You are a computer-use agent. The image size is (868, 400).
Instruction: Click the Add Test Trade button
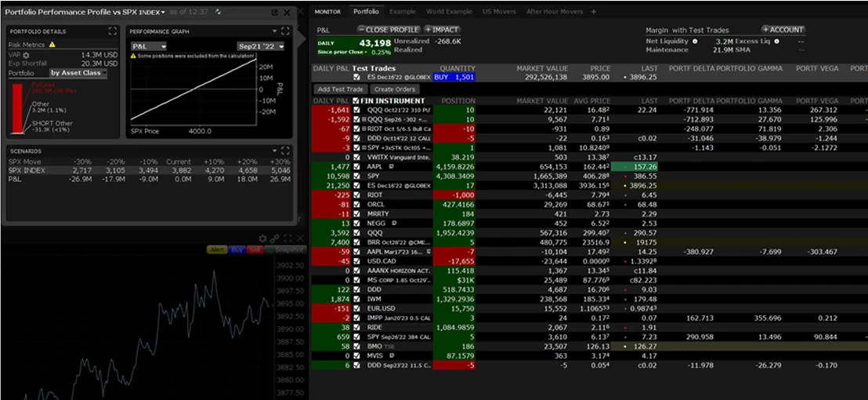(340, 89)
